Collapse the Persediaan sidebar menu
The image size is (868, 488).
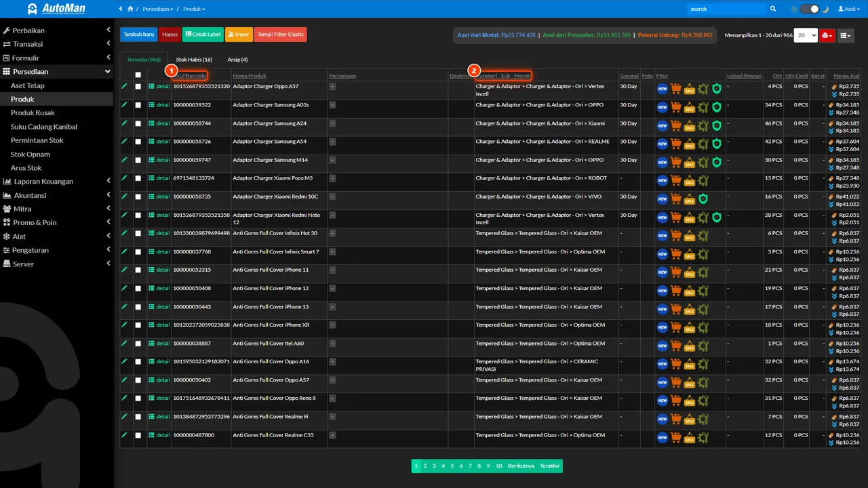point(57,72)
